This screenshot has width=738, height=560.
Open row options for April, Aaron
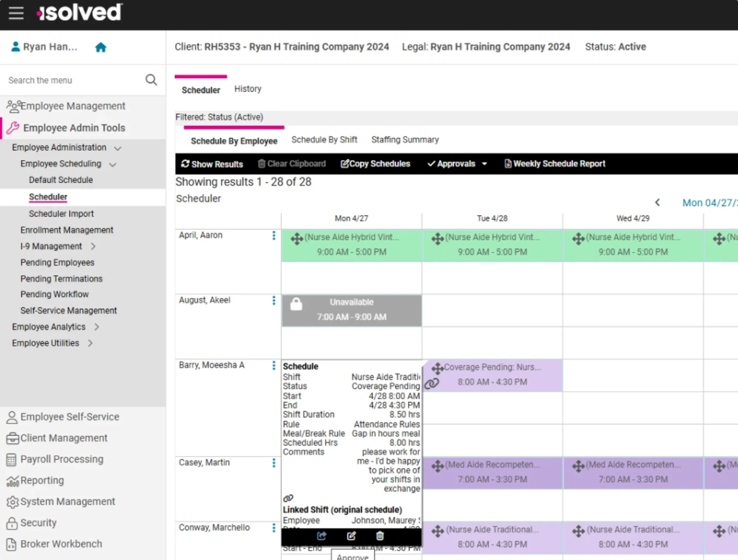(x=274, y=236)
